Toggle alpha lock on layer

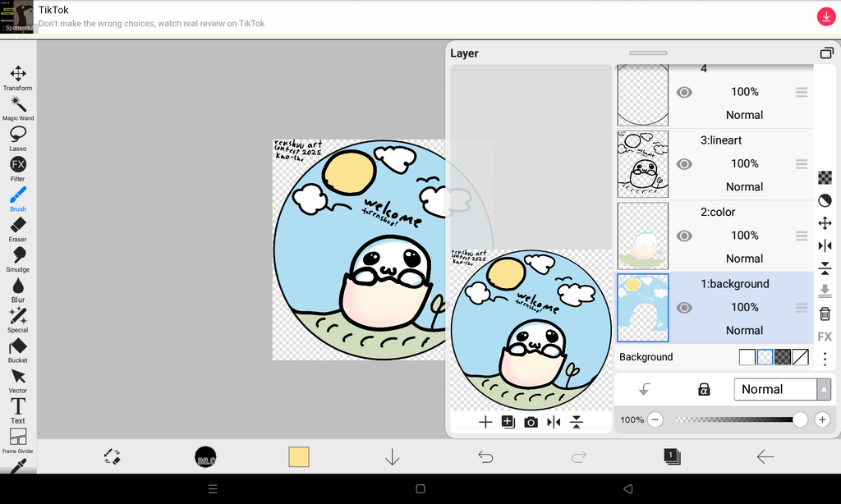click(704, 390)
